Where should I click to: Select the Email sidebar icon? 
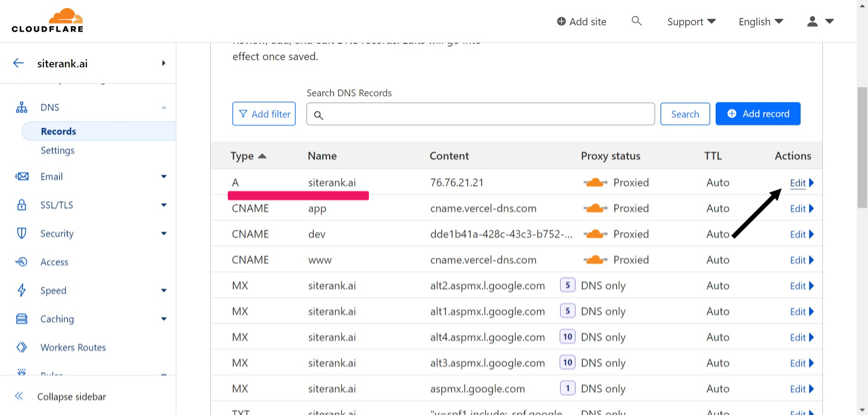pos(21,176)
